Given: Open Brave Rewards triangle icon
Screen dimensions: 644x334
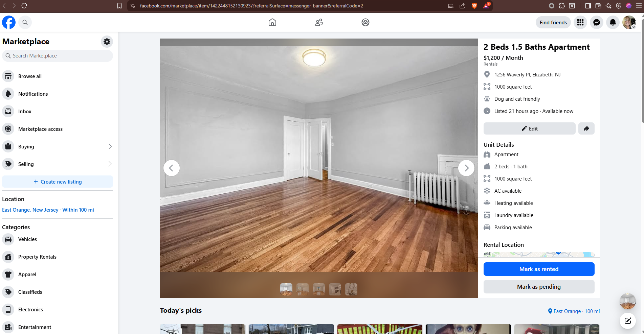Looking at the screenshot, I should (x=486, y=5).
